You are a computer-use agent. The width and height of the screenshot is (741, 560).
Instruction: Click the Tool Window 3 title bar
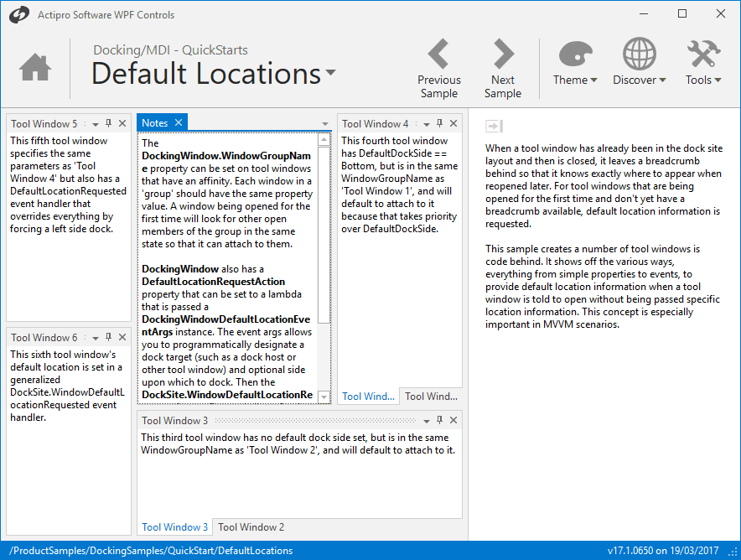tap(299, 421)
